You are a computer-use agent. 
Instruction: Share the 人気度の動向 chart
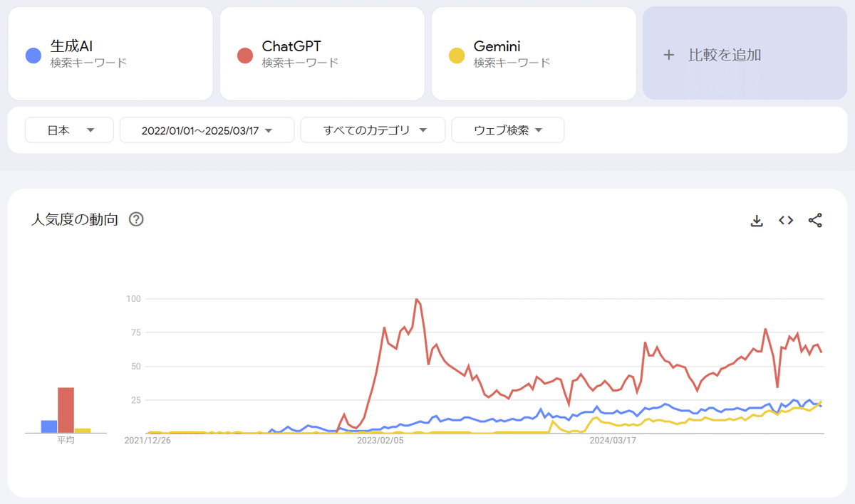coord(815,221)
